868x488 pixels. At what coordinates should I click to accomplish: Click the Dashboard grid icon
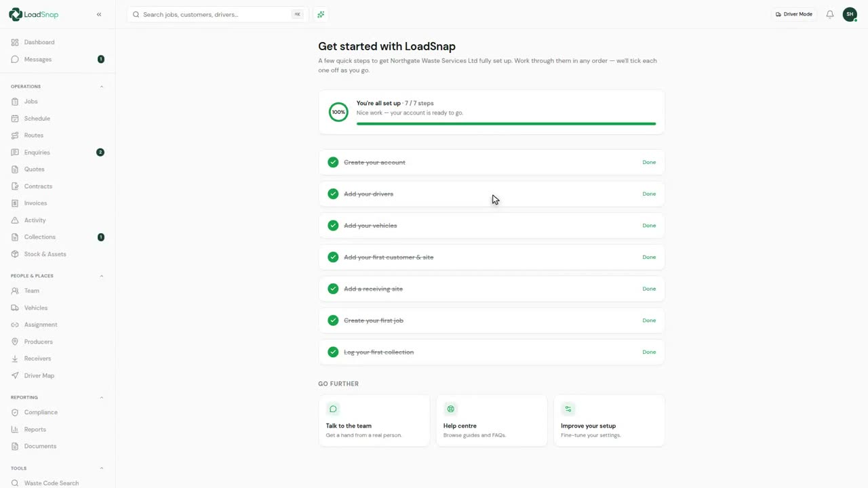[15, 42]
